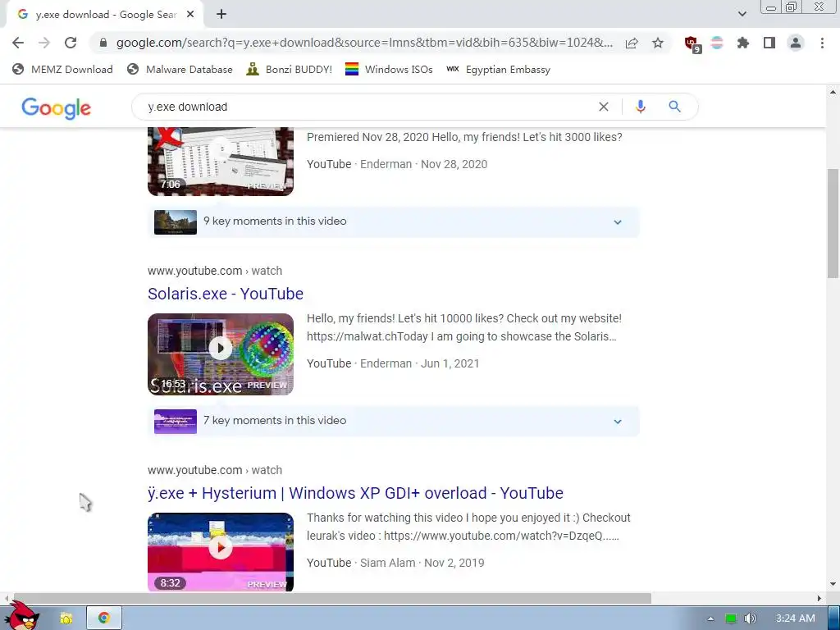Open the 7:06 video thumbnail by Enderman
Viewport: 840px width, 630px height.
(x=221, y=162)
